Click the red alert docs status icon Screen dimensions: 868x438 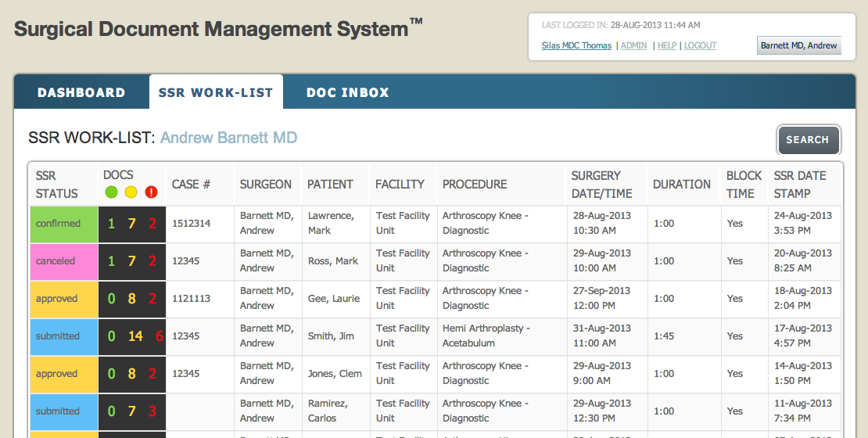151,192
